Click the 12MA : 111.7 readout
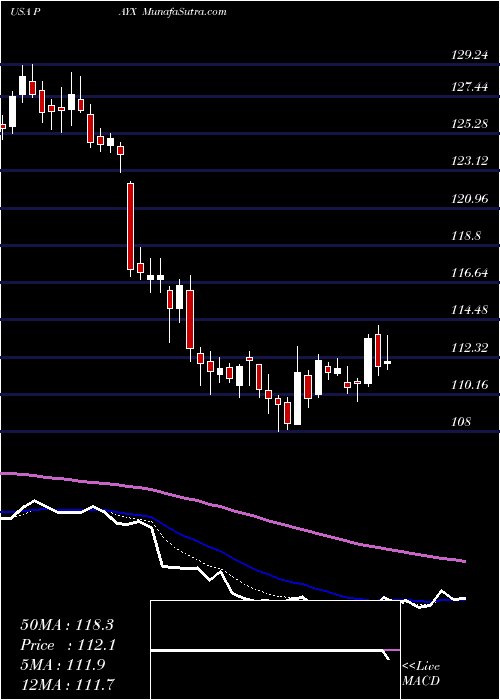This screenshot has width=500, height=700. pos(67,684)
